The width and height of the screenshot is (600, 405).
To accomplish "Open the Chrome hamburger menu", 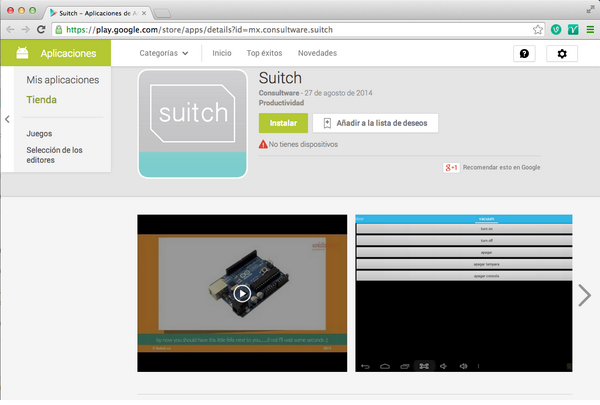I will [x=590, y=29].
